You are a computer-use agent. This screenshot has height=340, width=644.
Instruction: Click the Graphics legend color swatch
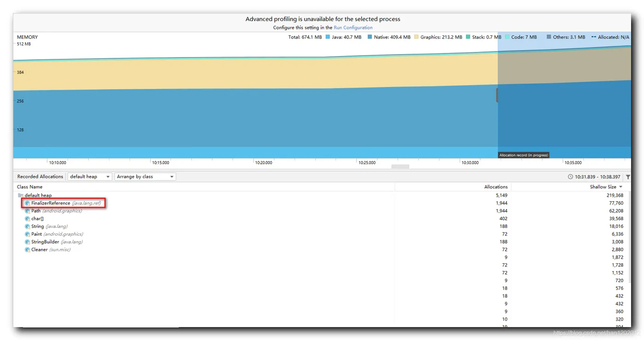click(416, 37)
